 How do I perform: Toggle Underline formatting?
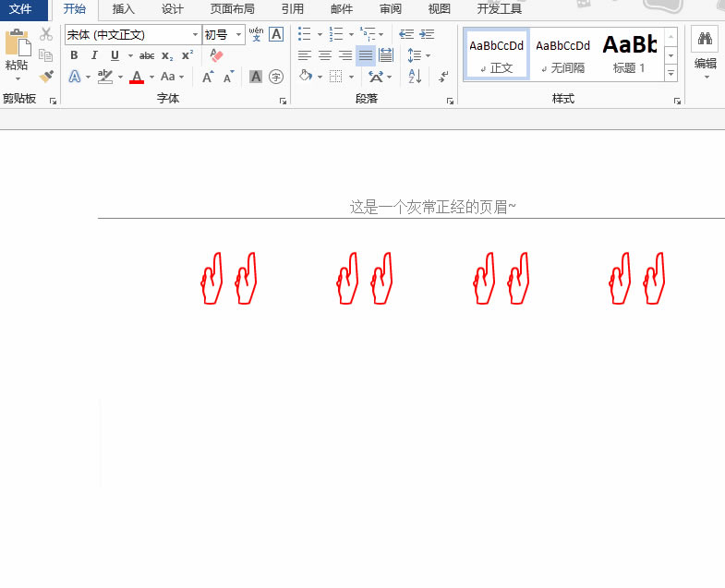(x=115, y=55)
